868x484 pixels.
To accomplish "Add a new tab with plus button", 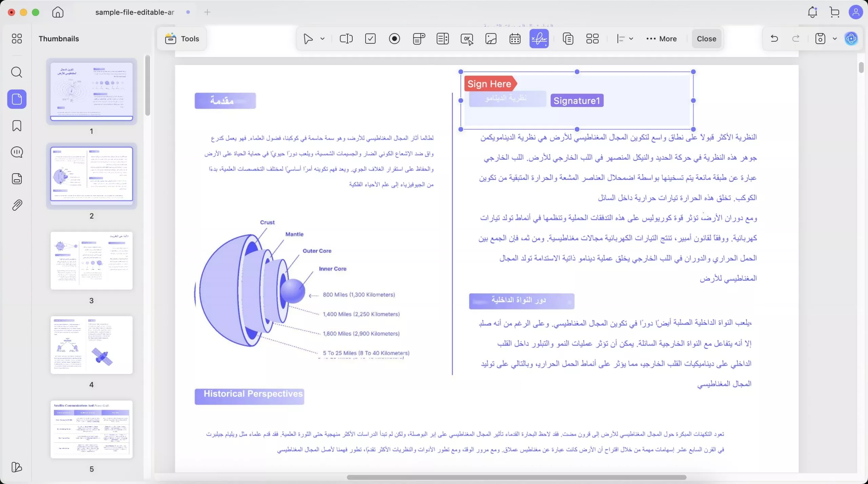I will point(207,12).
